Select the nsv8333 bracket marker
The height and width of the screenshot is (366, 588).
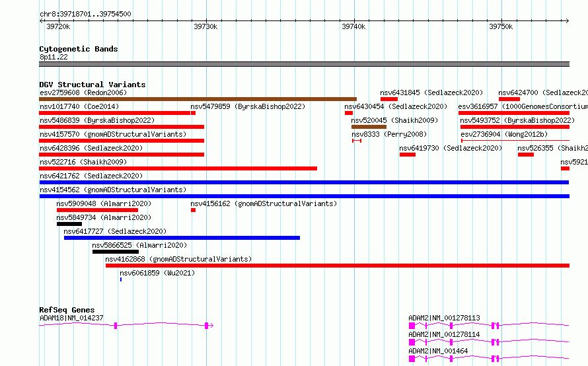(357, 141)
